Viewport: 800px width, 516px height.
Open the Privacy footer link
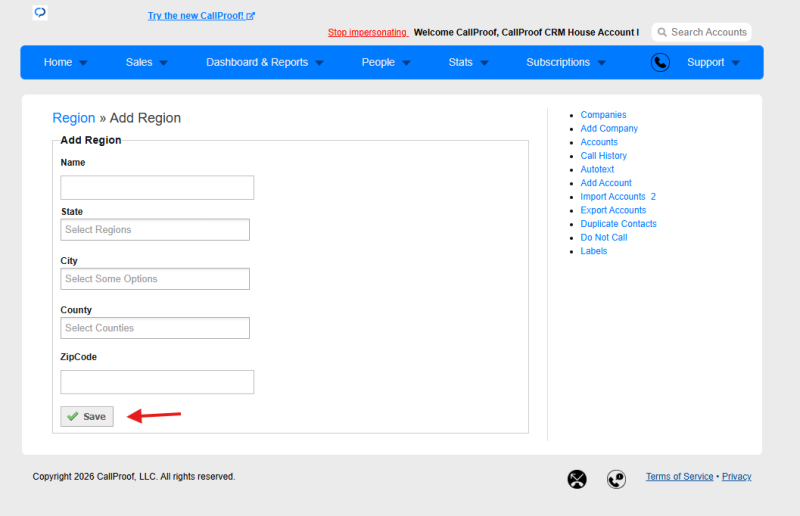click(x=737, y=476)
